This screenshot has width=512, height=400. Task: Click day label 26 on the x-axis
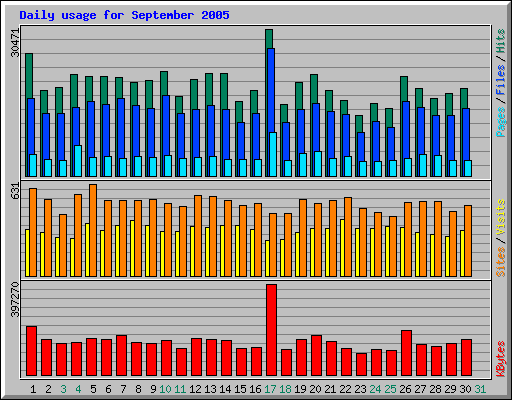pos(405,389)
